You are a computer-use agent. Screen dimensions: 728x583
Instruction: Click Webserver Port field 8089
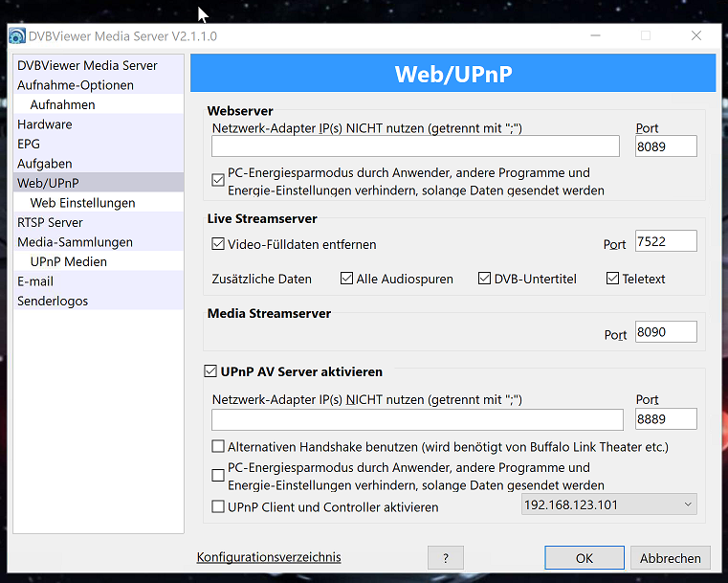pos(666,146)
